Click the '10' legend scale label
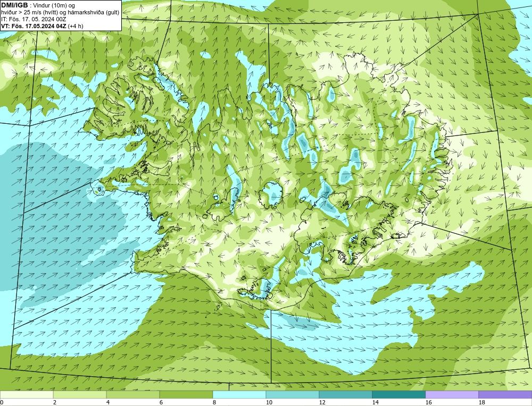This screenshot has width=532, height=406. point(269,402)
